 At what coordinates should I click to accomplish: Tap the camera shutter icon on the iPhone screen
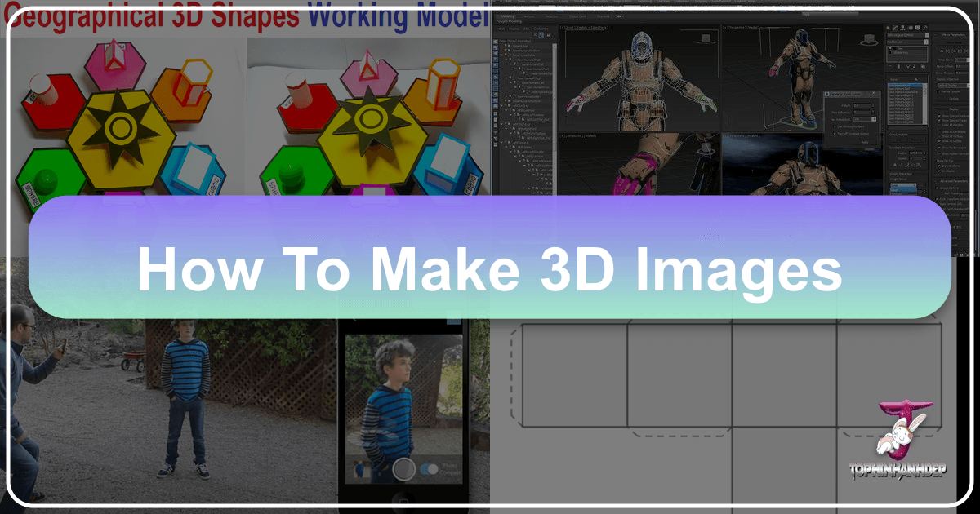tap(403, 469)
